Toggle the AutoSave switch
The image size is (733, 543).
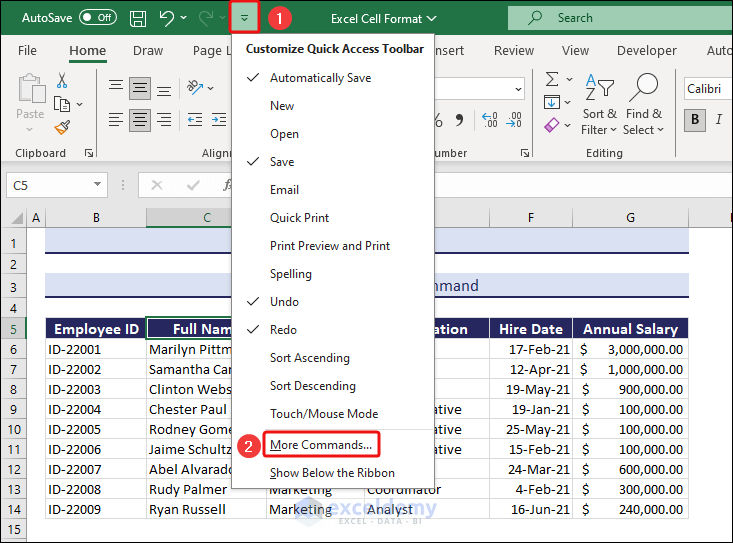(97, 18)
